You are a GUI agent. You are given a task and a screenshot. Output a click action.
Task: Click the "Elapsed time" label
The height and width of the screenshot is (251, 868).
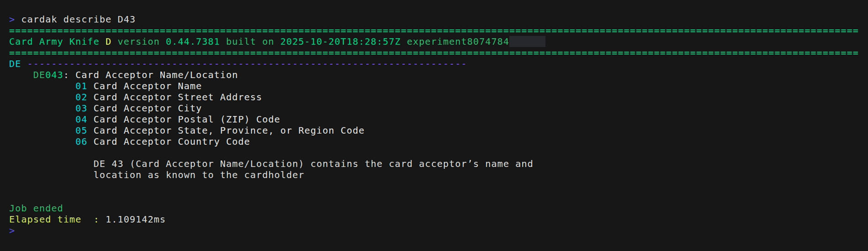[x=45, y=220]
